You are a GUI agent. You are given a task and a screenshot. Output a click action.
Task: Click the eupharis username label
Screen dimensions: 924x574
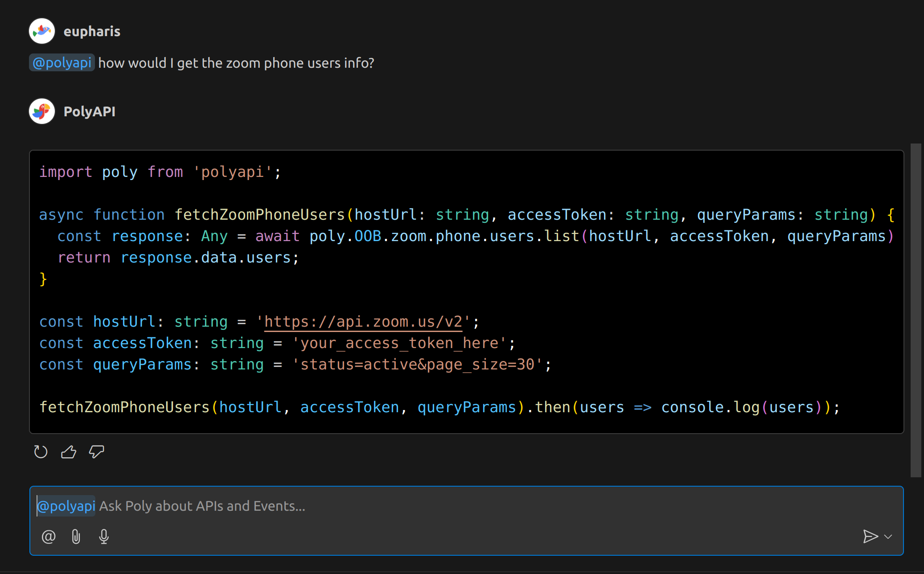point(92,31)
